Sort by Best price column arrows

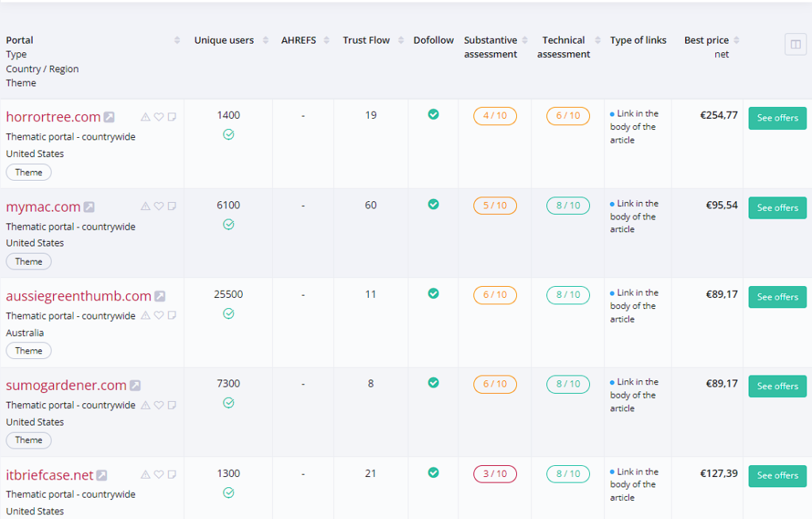click(x=737, y=40)
